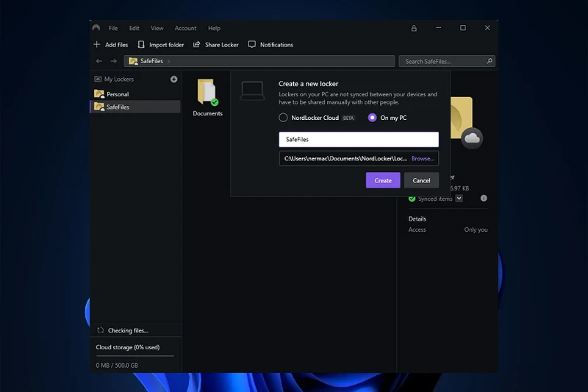Click the info icon beside Synced items
Screen dimensions: 588x392
pyautogui.click(x=484, y=199)
